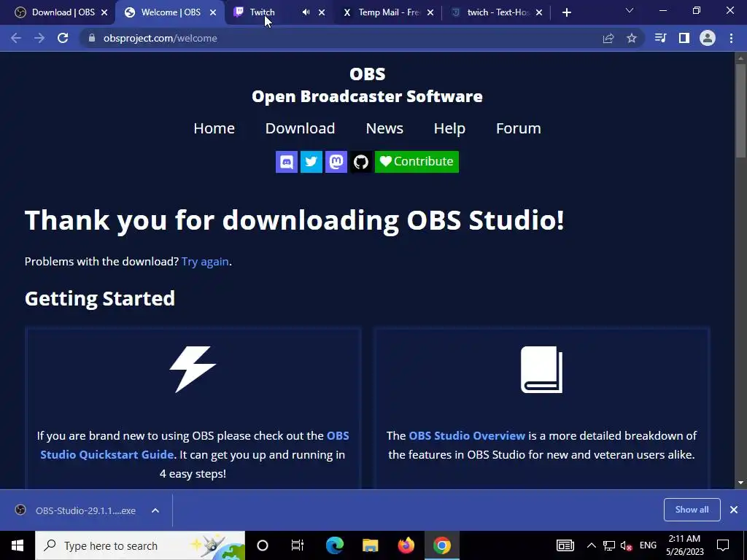Go to the Home nav link
This screenshot has height=560, width=747.
pyautogui.click(x=214, y=128)
